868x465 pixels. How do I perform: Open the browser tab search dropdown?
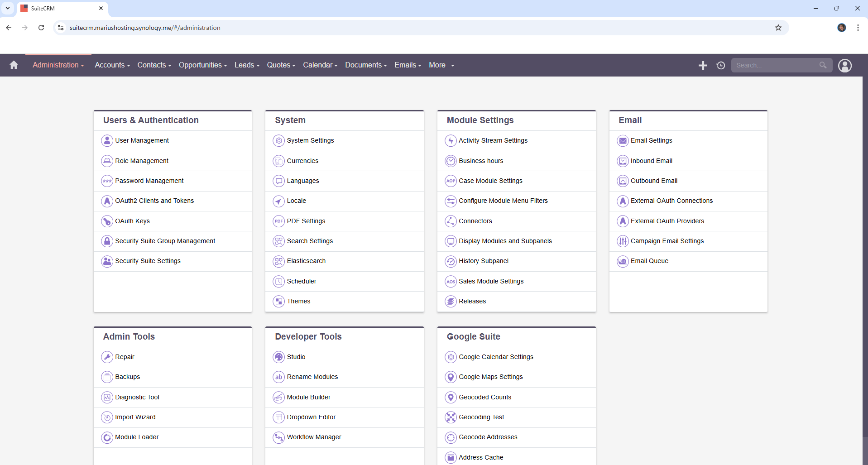tap(8, 8)
